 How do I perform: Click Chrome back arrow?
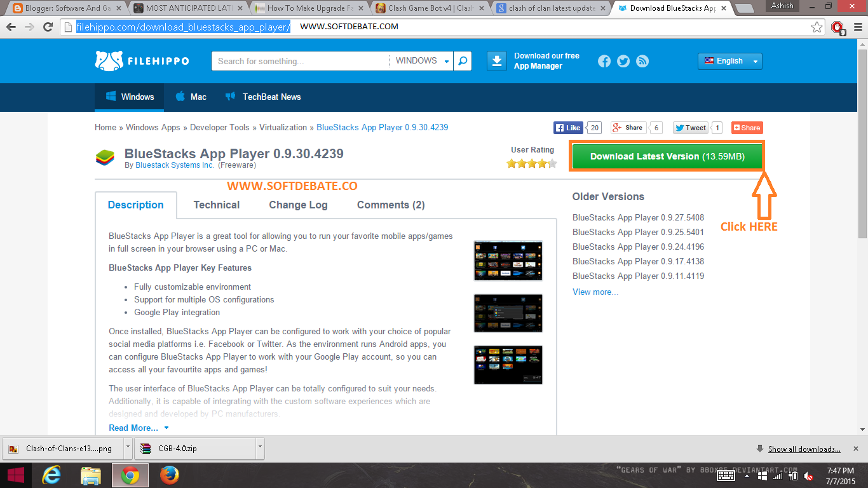click(x=11, y=27)
